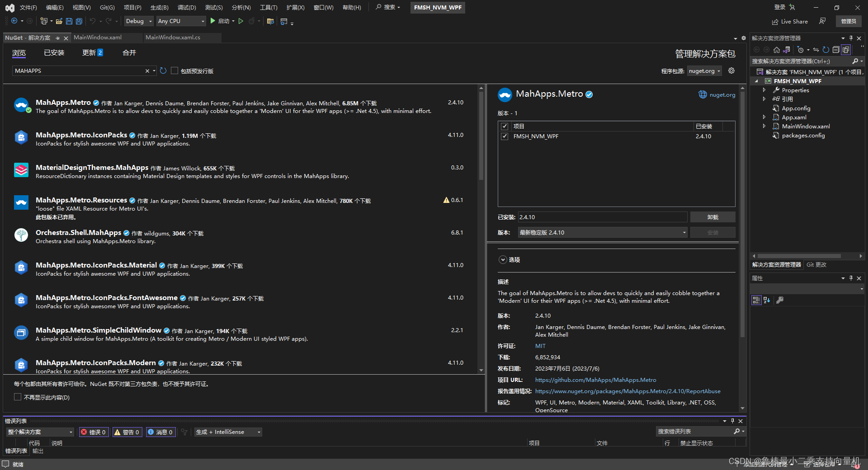868x470 pixels.
Task: Open the Build + IntelliSense dropdown
Action: tap(228, 432)
